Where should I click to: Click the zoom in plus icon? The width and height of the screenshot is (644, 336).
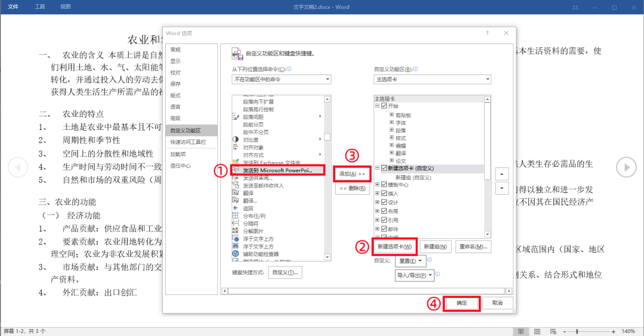[x=613, y=331]
